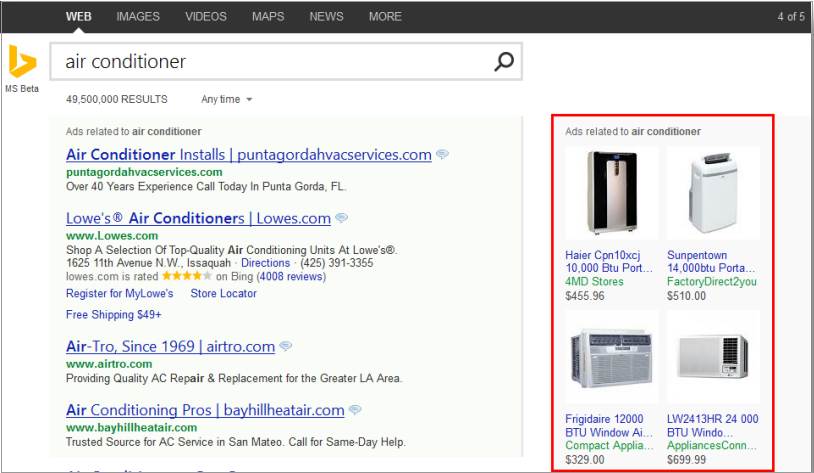Open the MORE menu
Viewport: 814px width, 473px height.
385,17
